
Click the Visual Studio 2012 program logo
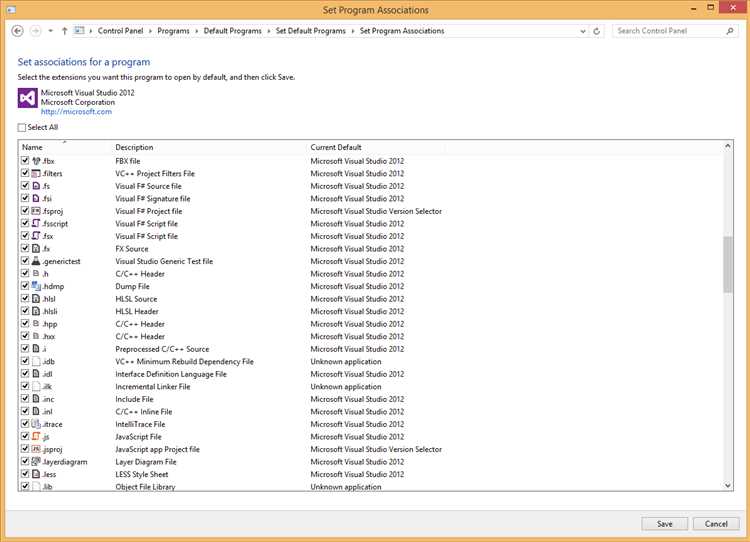pos(28,98)
